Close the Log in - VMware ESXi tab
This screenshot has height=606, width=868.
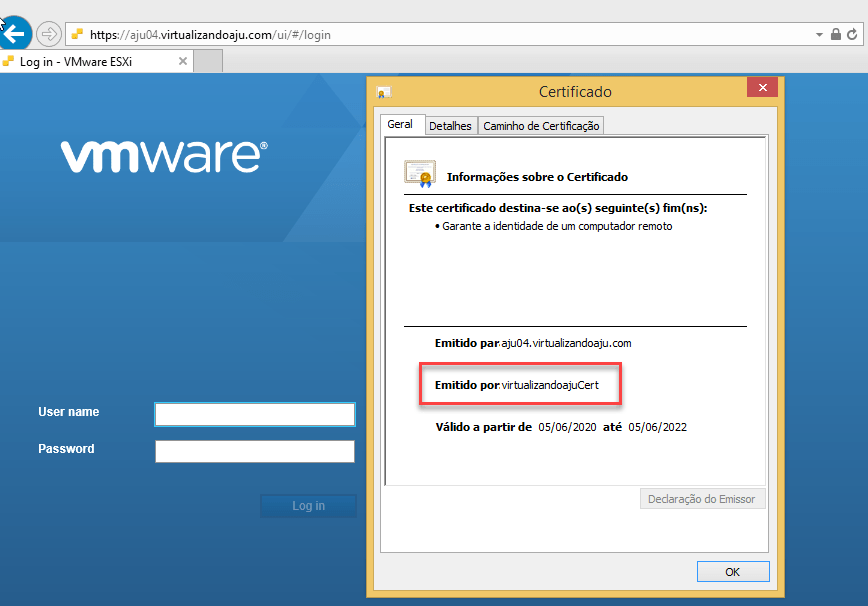point(182,61)
